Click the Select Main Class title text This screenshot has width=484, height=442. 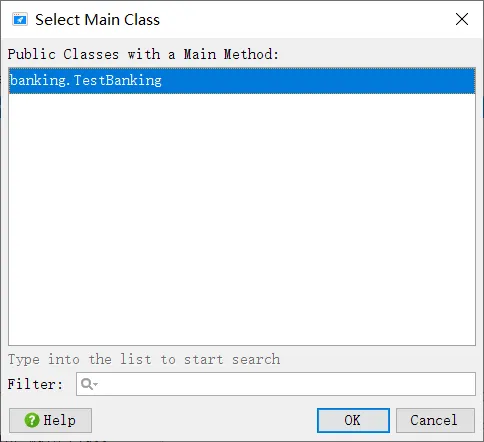97,20
